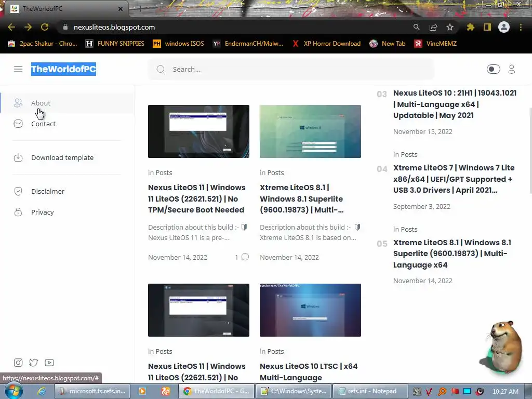The width and height of the screenshot is (532, 399).
Task: Open the hamburger menu beside TheWorldofPC
Action: 18,69
